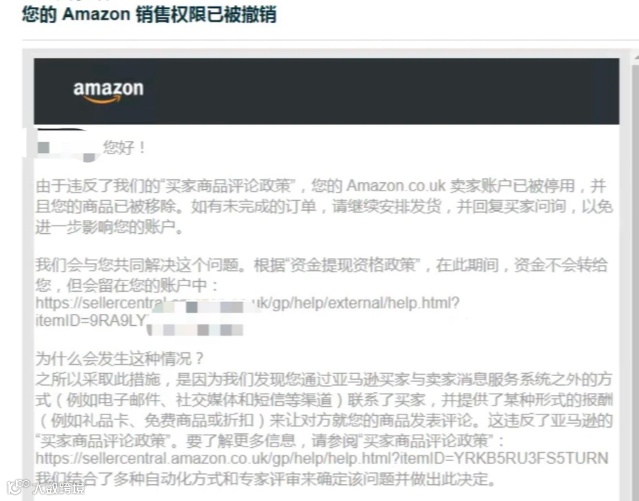Open the link ending in YRKB5RU3FS5TURN
This screenshot has width=639, height=501.
(322, 459)
